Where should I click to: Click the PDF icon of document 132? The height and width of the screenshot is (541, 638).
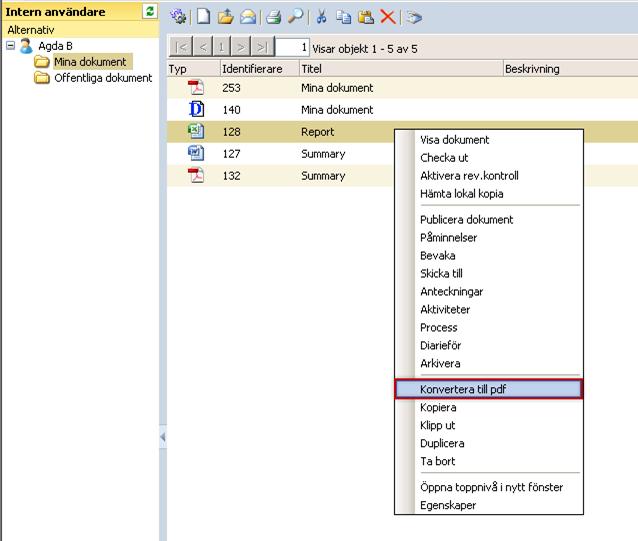196,175
